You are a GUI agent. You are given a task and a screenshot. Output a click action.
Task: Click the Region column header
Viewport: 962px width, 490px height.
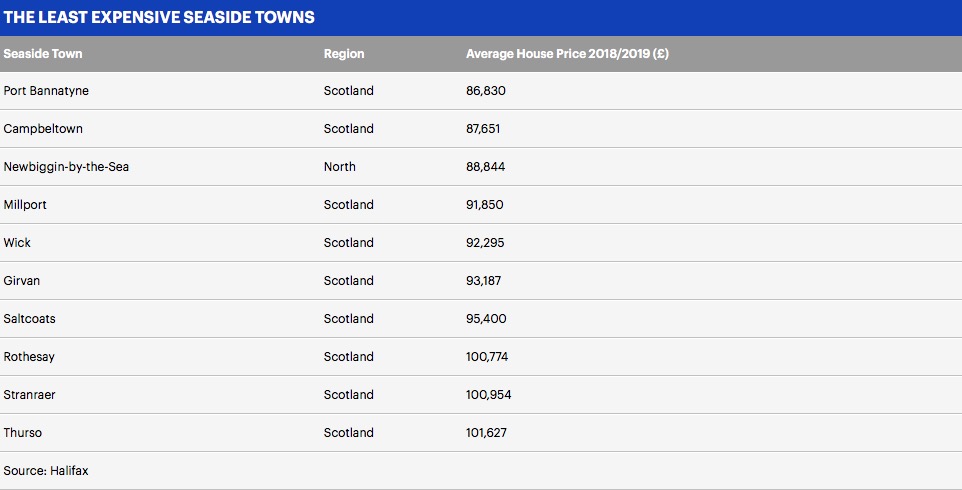tap(344, 54)
